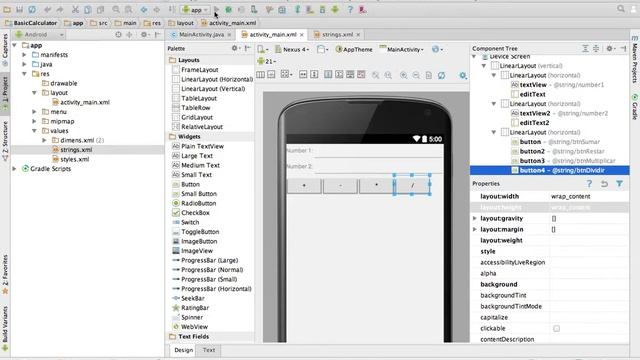Click the Find magnifier icon in the main toolbar
The width and height of the screenshot is (640, 360).
tap(116, 9)
